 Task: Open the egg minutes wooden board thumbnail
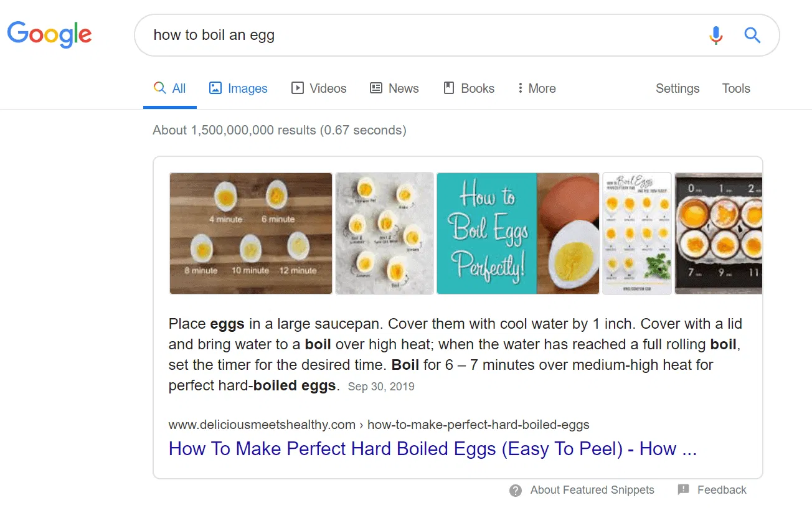tap(251, 233)
